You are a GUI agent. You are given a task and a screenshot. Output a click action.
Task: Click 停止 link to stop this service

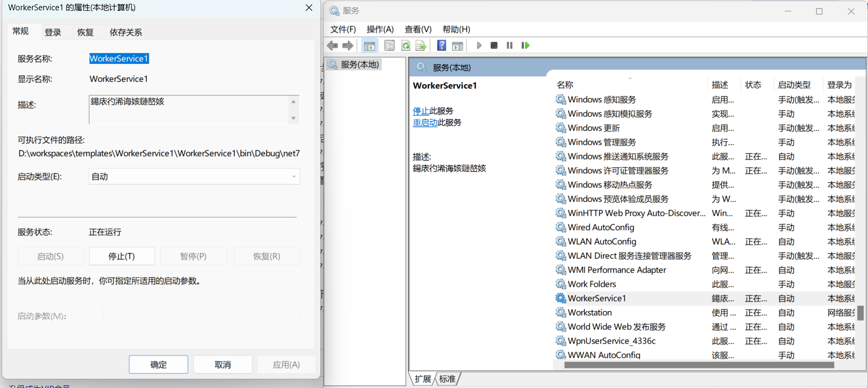point(421,111)
